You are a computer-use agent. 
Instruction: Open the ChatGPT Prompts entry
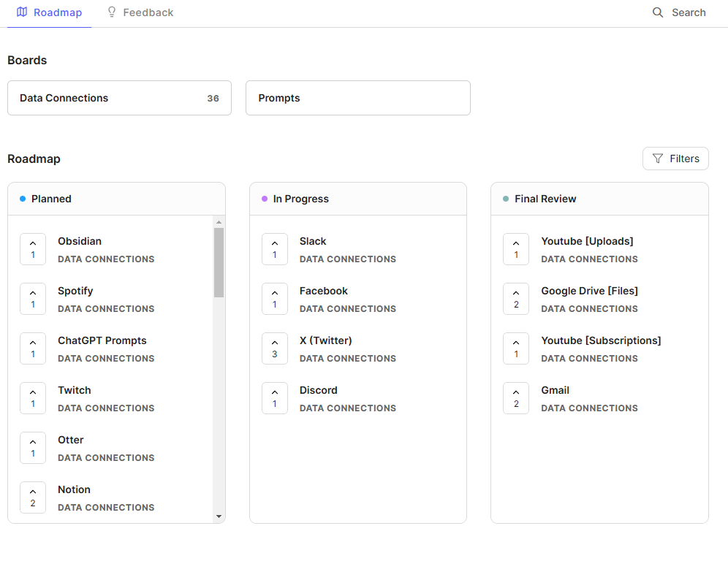[x=102, y=340]
